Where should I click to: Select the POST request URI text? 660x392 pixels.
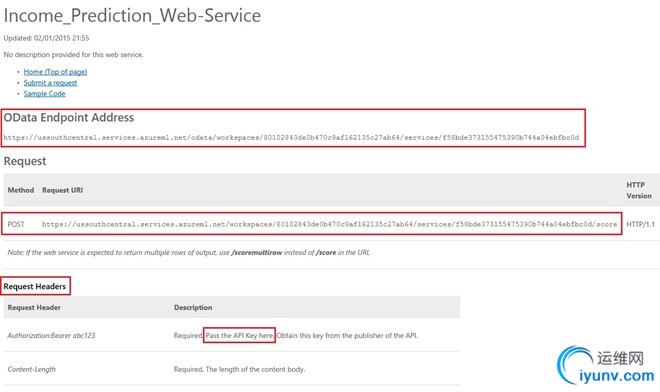point(329,224)
